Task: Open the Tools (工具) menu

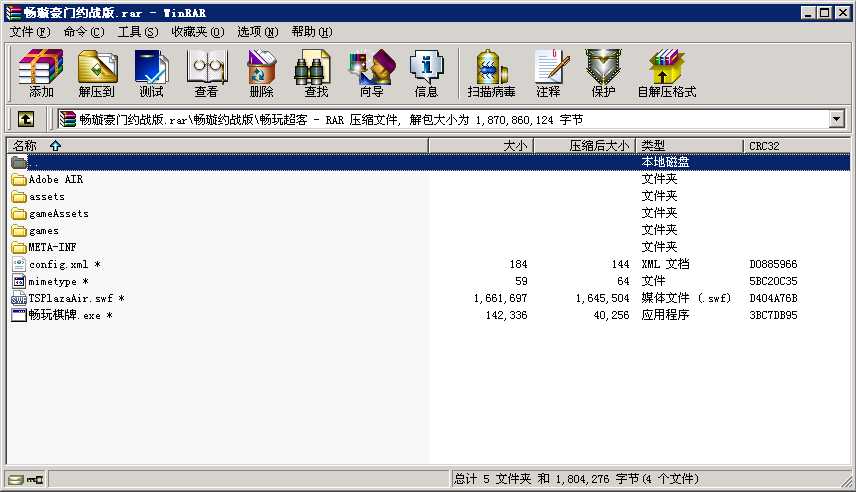Action: coord(138,32)
